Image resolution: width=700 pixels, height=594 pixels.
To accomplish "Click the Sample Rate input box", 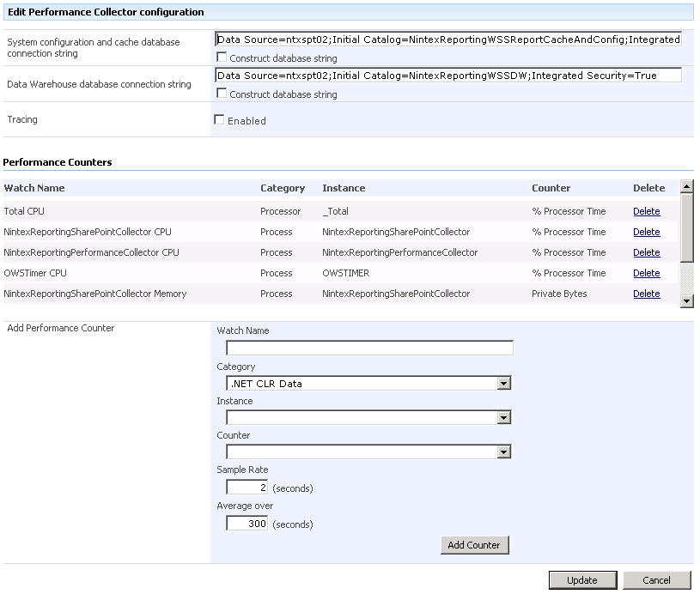I will click(247, 488).
